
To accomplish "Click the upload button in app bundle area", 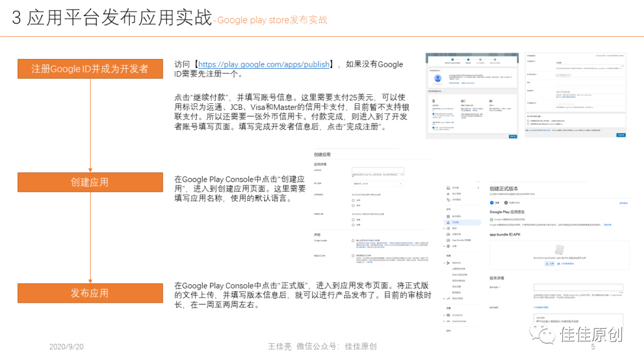I will [x=550, y=263].
